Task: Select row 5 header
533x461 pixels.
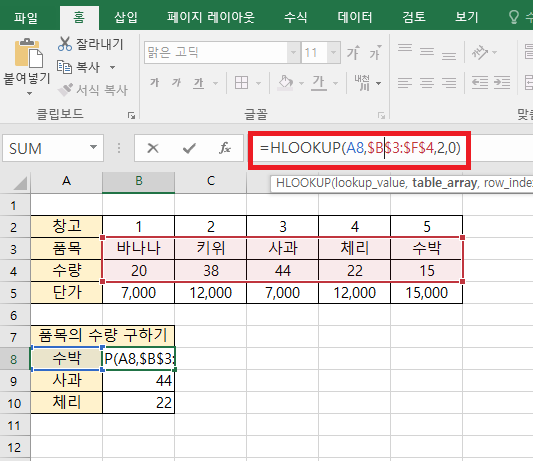Action: (x=14, y=293)
